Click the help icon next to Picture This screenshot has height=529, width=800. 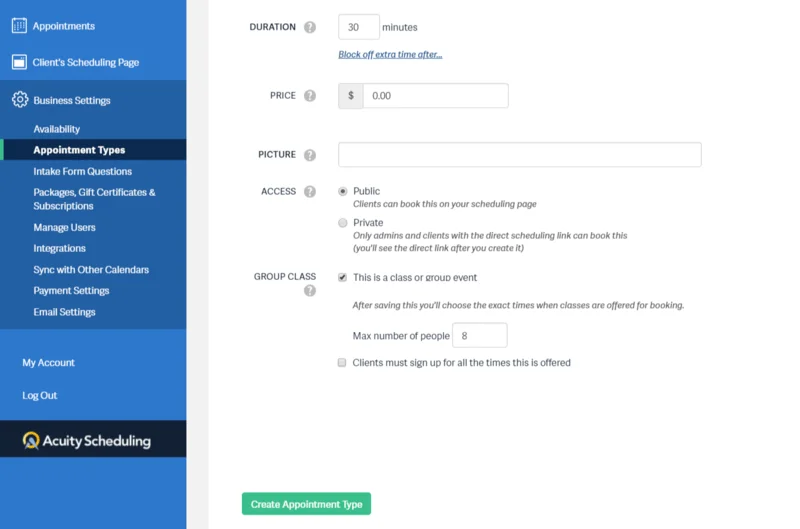[310, 155]
